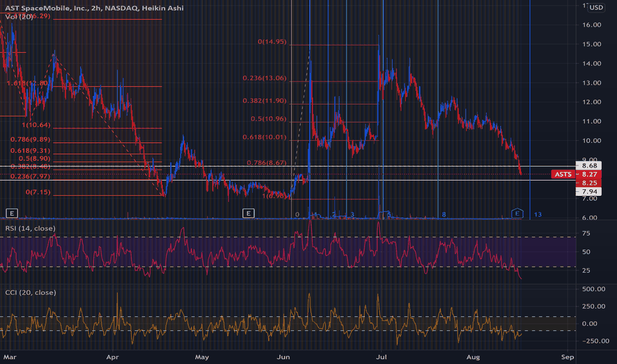Click the 15.00 price axis label
617x364 pixels.
(x=591, y=44)
